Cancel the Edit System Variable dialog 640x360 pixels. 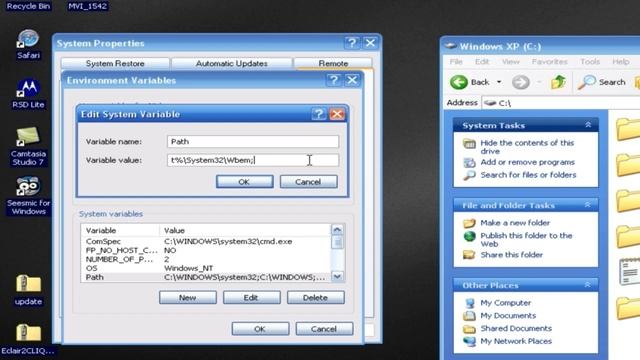pyautogui.click(x=309, y=182)
